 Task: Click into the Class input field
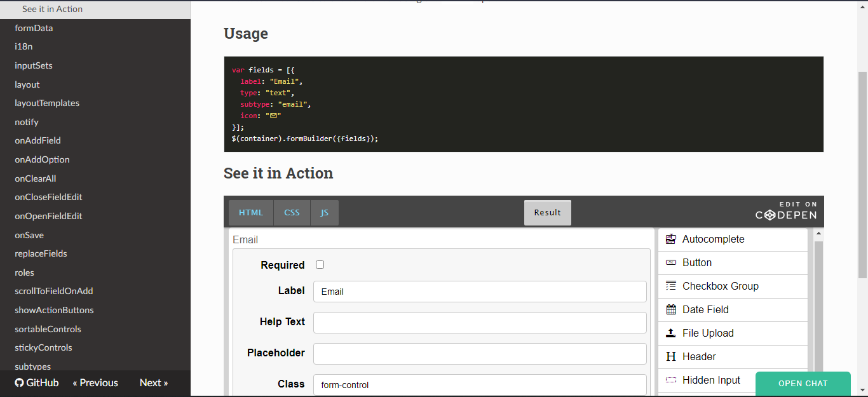480,385
